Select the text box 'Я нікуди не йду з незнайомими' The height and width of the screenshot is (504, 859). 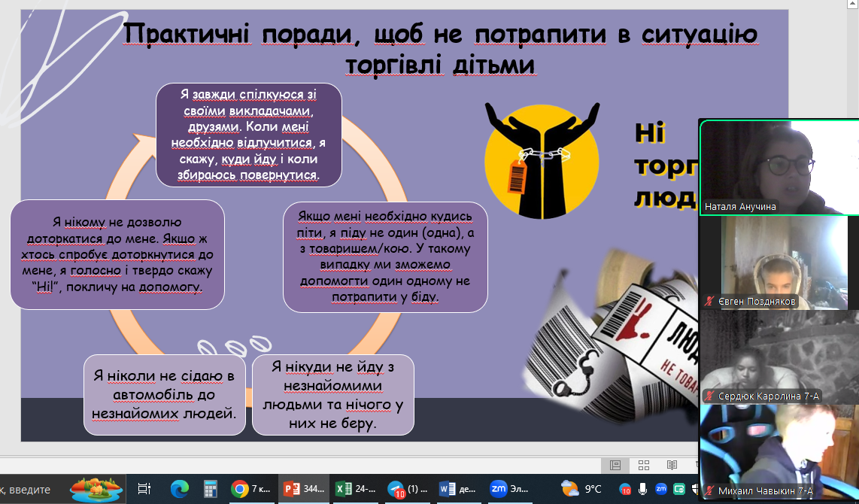click(x=333, y=394)
